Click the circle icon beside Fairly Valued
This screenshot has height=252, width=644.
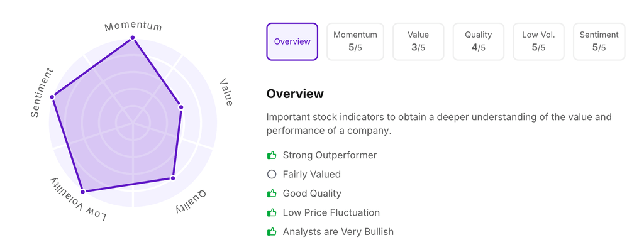click(x=272, y=174)
